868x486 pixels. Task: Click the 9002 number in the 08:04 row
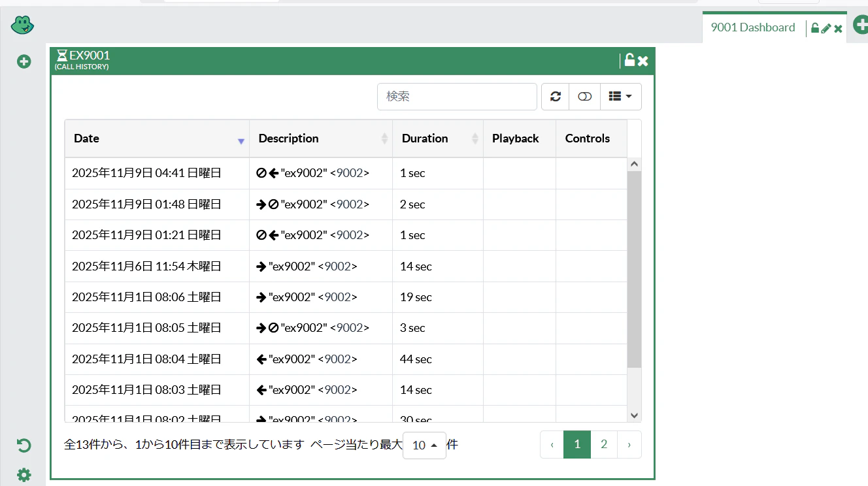tap(337, 359)
